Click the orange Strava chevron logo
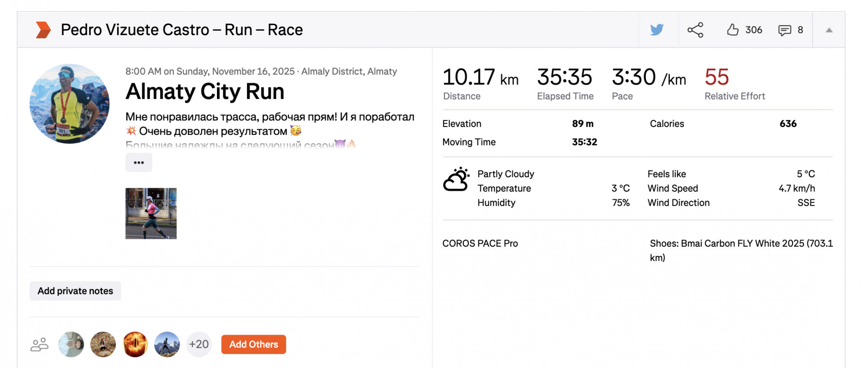Screen dimensions: 868x368 [43, 30]
